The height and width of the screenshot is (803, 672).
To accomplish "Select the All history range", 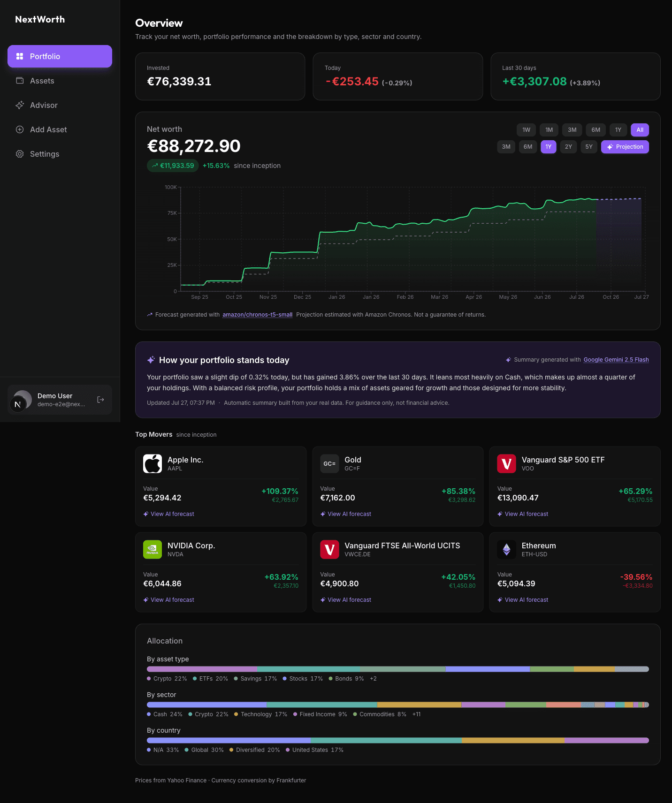I will pos(640,130).
